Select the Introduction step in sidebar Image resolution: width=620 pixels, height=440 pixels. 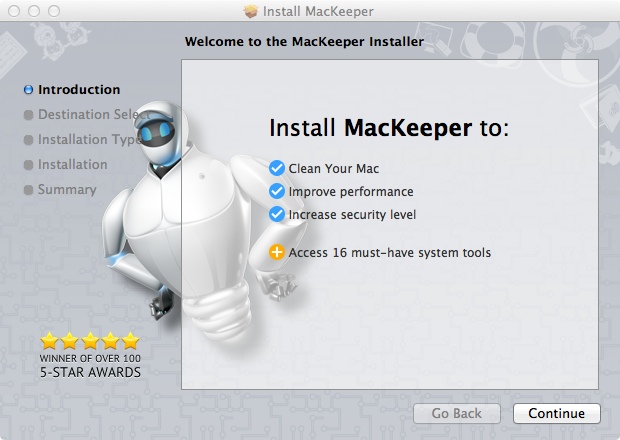[78, 89]
